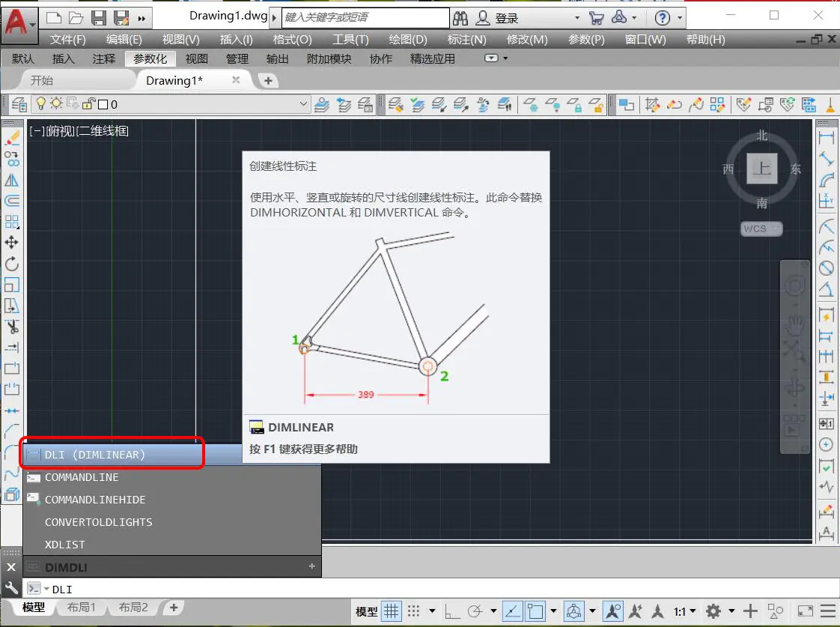
Task: Open the workspace settings gear icon
Action: (713, 611)
